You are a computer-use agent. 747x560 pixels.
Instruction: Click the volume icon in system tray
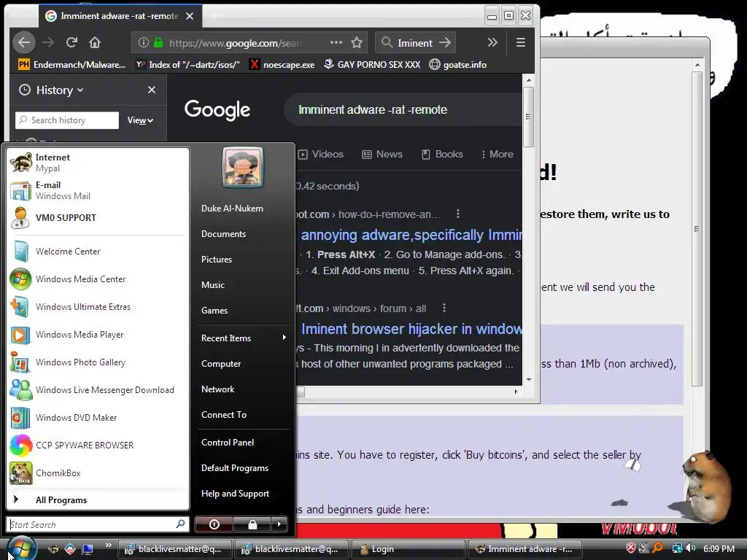691,548
